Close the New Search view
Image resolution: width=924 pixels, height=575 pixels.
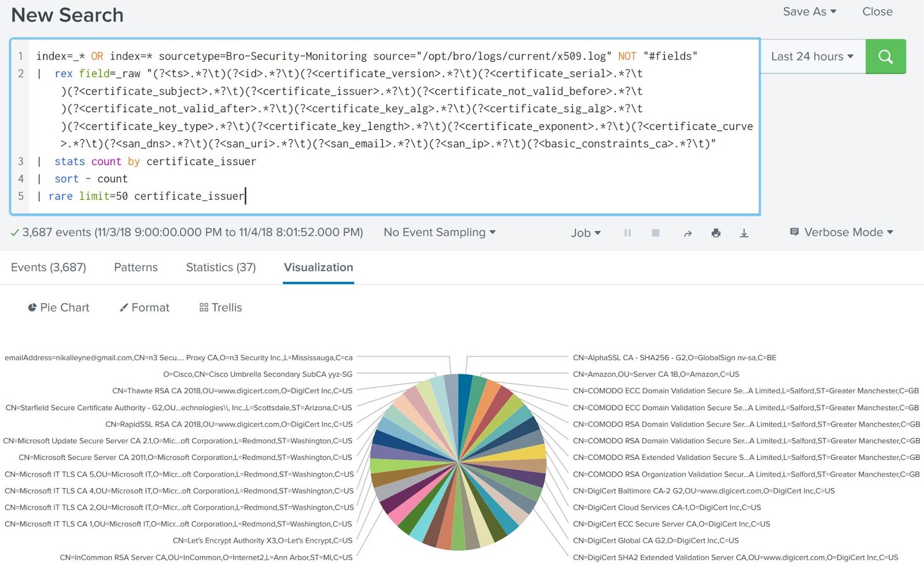tap(877, 12)
